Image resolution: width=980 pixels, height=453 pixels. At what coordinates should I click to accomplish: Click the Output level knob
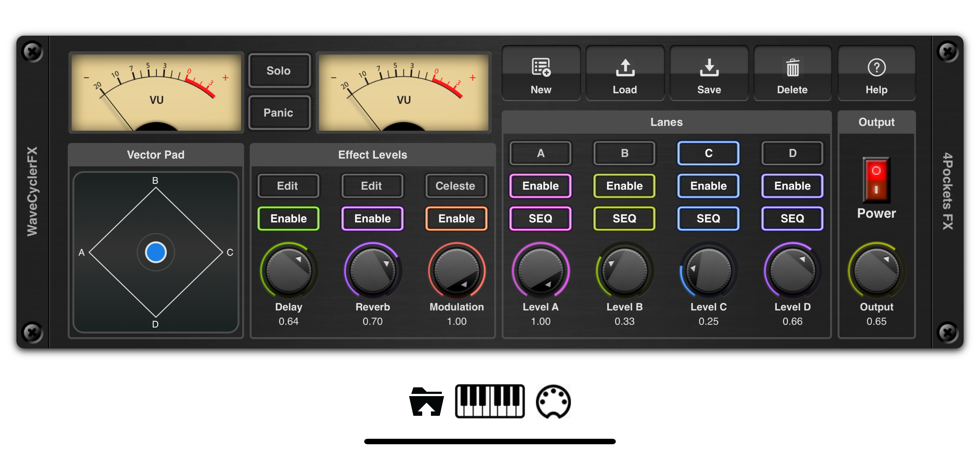click(876, 271)
